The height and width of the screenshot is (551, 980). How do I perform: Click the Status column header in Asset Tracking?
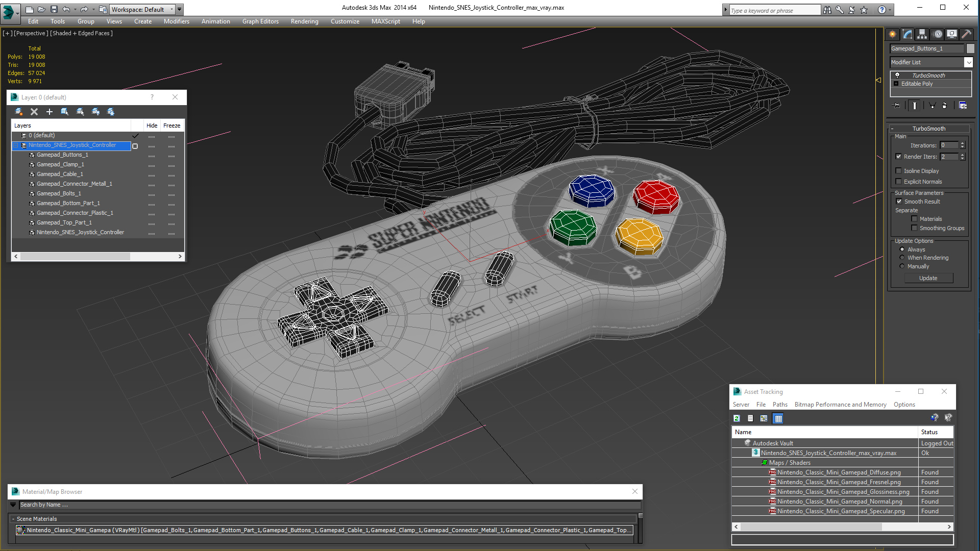pyautogui.click(x=936, y=432)
